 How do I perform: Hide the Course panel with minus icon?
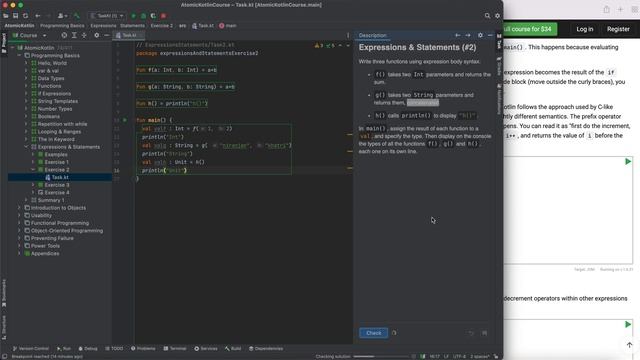coord(106,36)
